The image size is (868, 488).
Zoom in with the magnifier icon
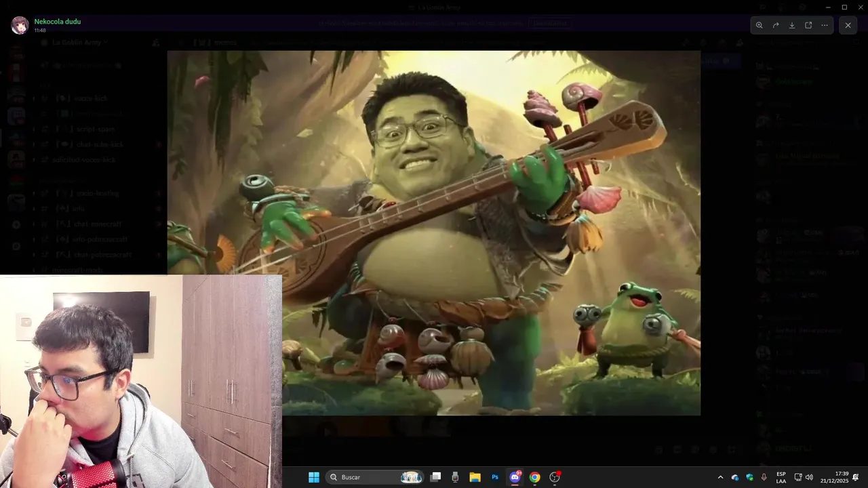click(759, 25)
